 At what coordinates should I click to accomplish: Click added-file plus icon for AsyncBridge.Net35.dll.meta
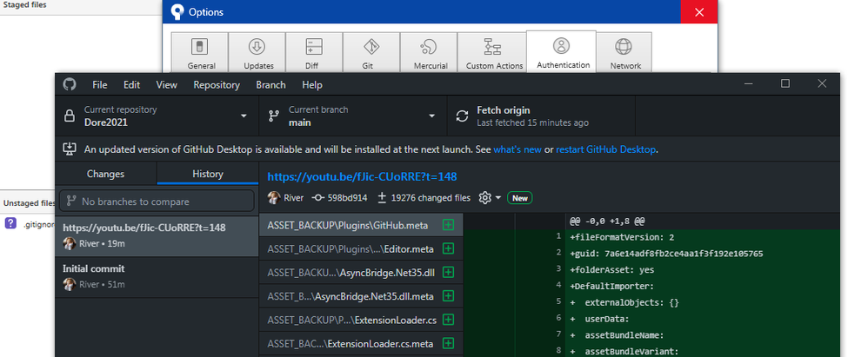tap(449, 296)
